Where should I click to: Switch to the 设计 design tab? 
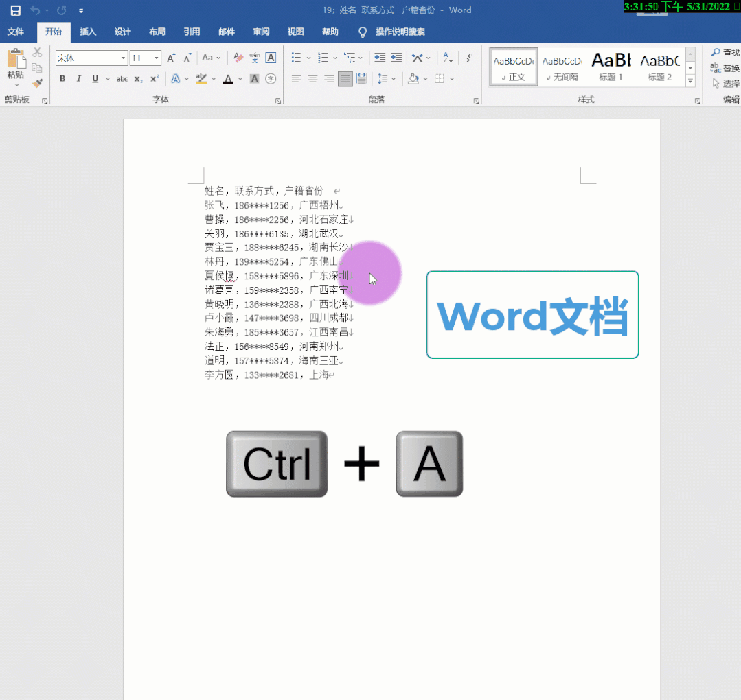coord(122,32)
